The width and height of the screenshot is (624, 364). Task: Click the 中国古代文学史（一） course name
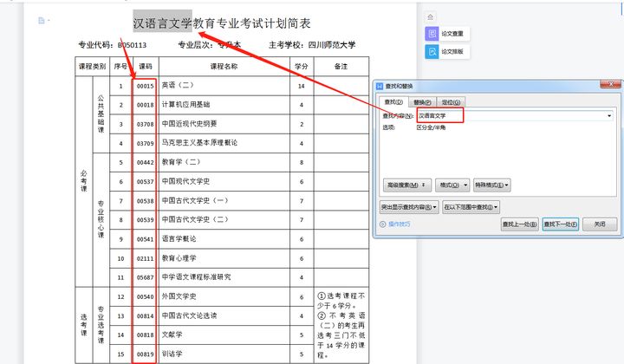[x=195, y=200]
